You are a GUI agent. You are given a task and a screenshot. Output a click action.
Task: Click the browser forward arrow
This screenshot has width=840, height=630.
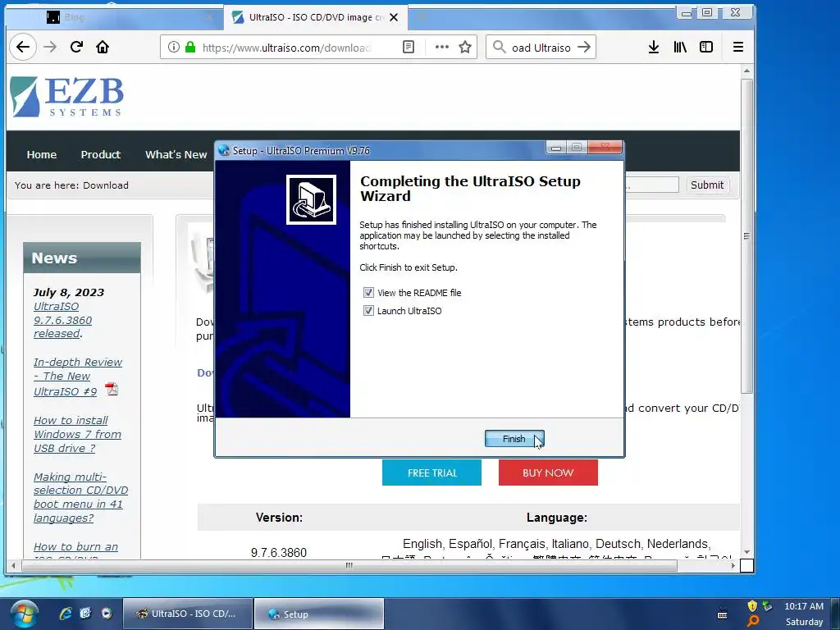click(50, 47)
